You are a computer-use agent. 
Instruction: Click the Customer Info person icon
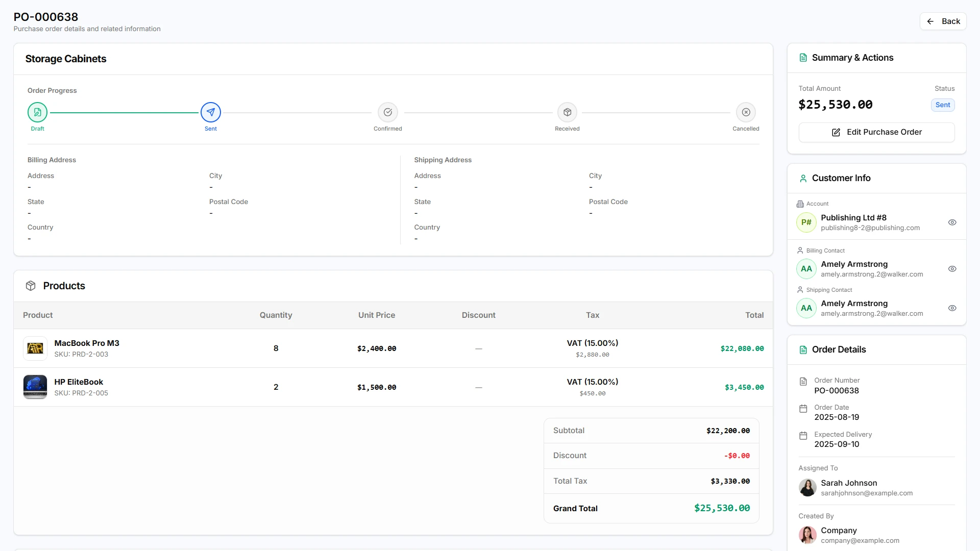803,178
